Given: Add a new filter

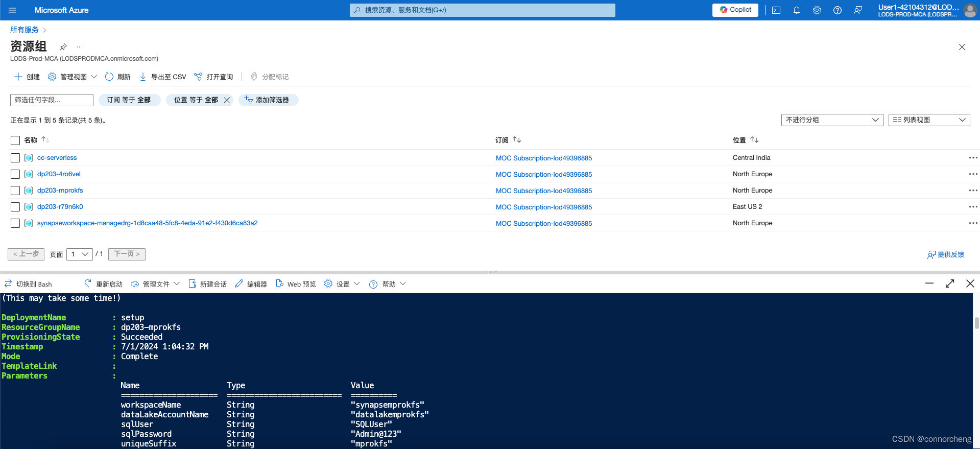Looking at the screenshot, I should (268, 100).
